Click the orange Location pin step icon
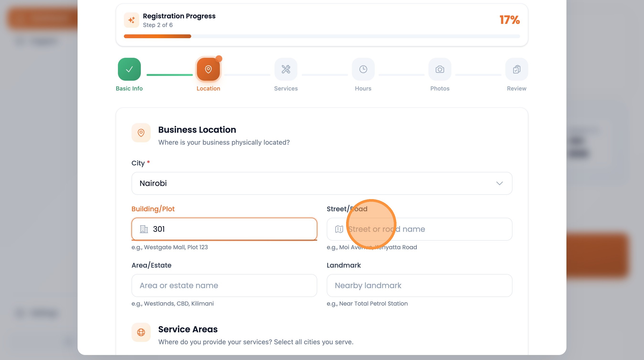Screen dimensions: 644x360 click(208, 69)
